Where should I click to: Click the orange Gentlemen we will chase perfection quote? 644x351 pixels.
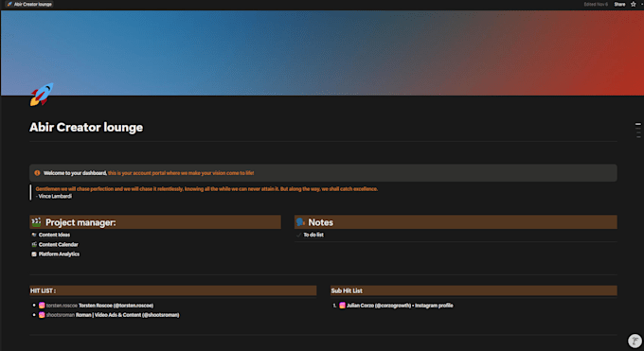click(206, 189)
